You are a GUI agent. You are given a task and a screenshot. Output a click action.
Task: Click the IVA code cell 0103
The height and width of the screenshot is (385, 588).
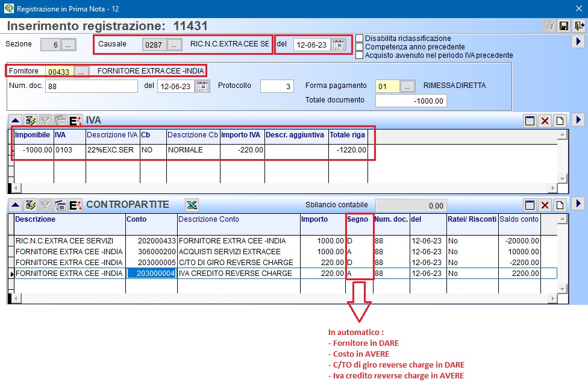pyautogui.click(x=70, y=150)
